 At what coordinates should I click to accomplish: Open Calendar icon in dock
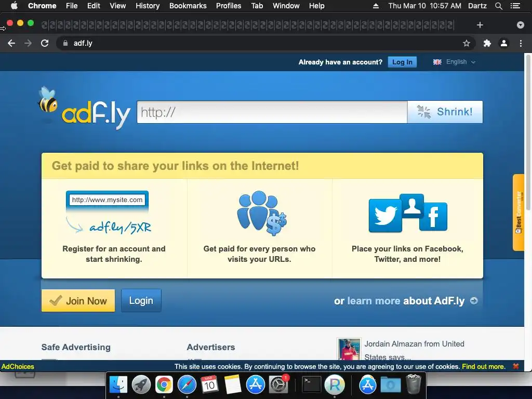209,385
